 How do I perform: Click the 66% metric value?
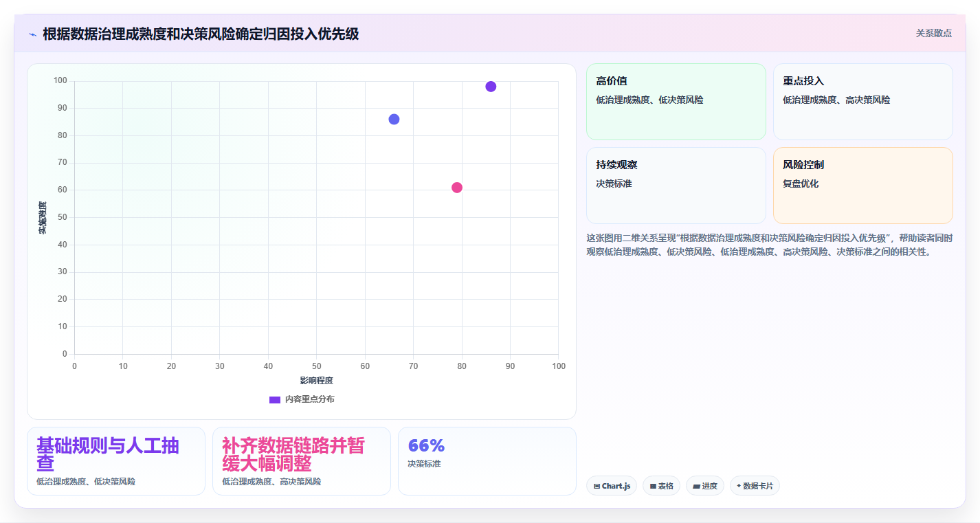click(x=426, y=445)
